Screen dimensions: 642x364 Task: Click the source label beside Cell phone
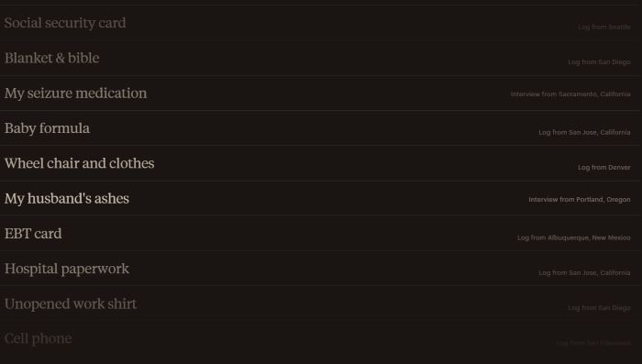coord(593,343)
